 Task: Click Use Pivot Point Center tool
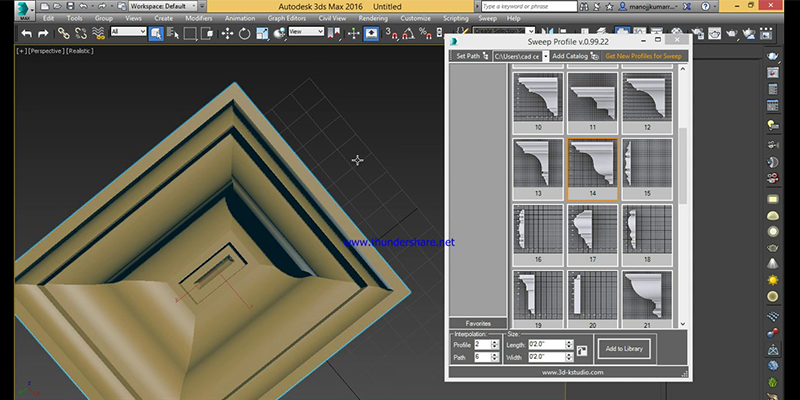[334, 34]
